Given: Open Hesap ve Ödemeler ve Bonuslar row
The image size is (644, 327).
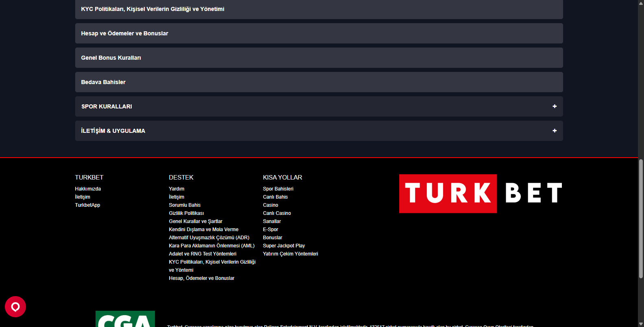Looking at the screenshot, I should point(319,33).
